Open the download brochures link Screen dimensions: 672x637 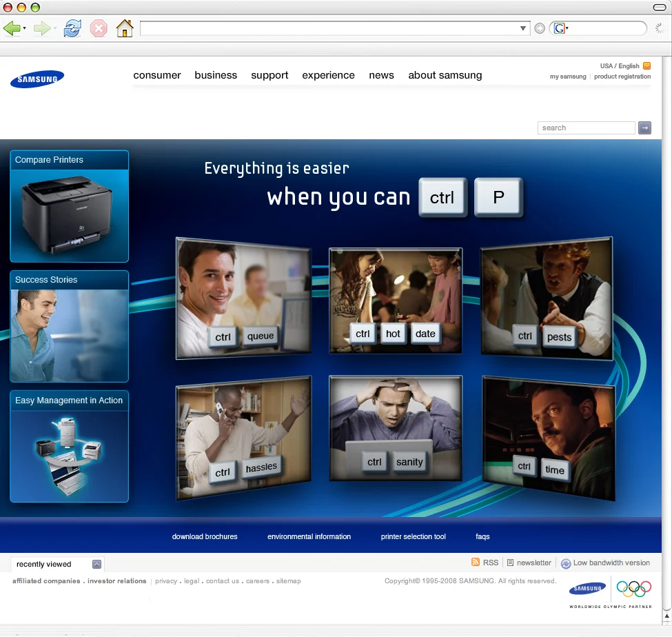pyautogui.click(x=205, y=536)
